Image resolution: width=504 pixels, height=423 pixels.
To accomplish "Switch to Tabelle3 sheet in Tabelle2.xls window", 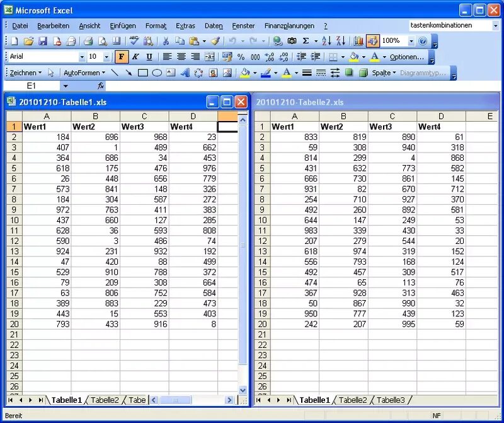I will [391, 400].
